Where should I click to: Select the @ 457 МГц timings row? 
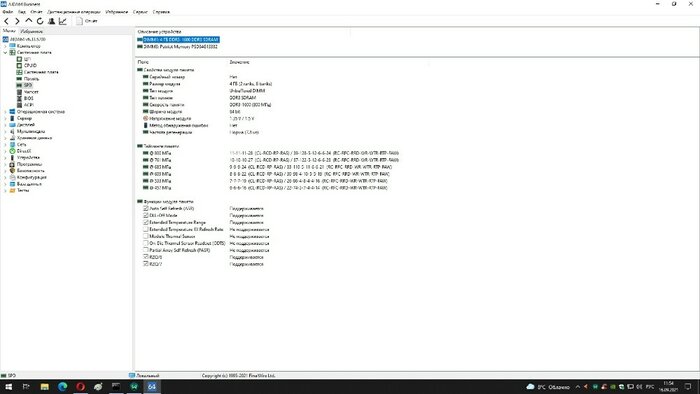pos(265,188)
